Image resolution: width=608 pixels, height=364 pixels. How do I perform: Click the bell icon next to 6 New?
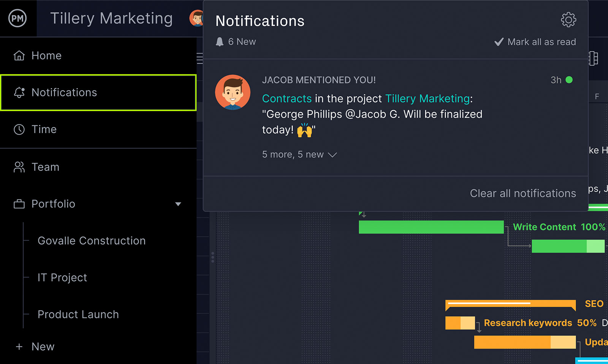coord(220,42)
